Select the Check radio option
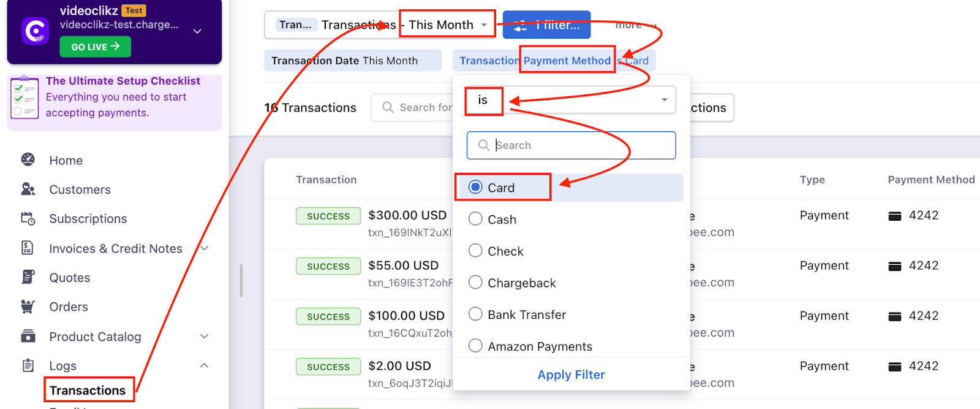This screenshot has width=980, height=409. point(475,251)
